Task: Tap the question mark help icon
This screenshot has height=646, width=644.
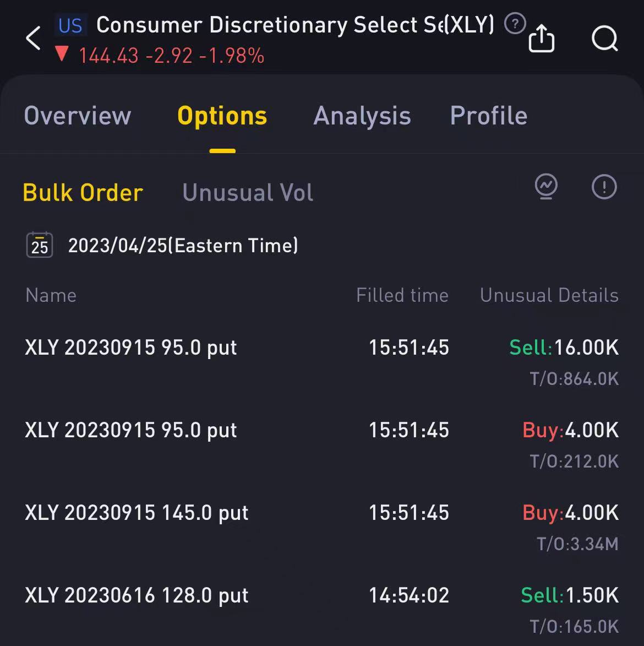Action: [515, 24]
